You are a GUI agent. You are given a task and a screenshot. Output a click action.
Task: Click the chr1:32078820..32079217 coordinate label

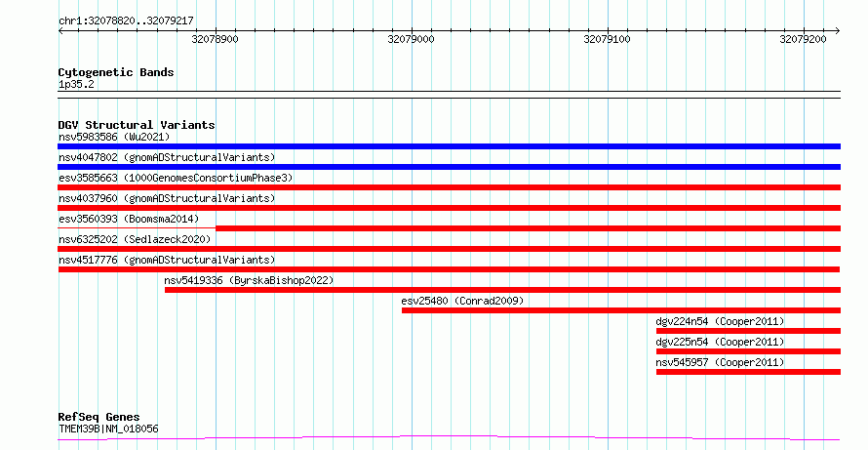[x=126, y=20]
